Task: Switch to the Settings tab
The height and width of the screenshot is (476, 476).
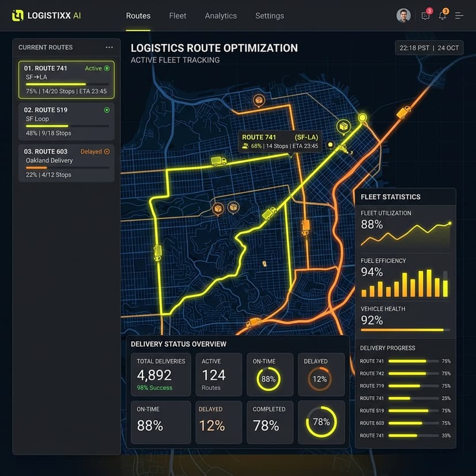Action: [x=270, y=16]
